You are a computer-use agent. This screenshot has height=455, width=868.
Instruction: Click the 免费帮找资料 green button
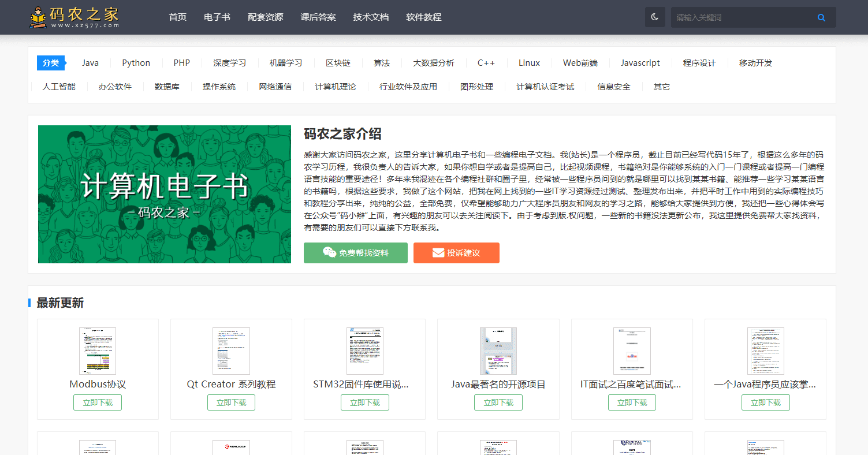(x=355, y=252)
